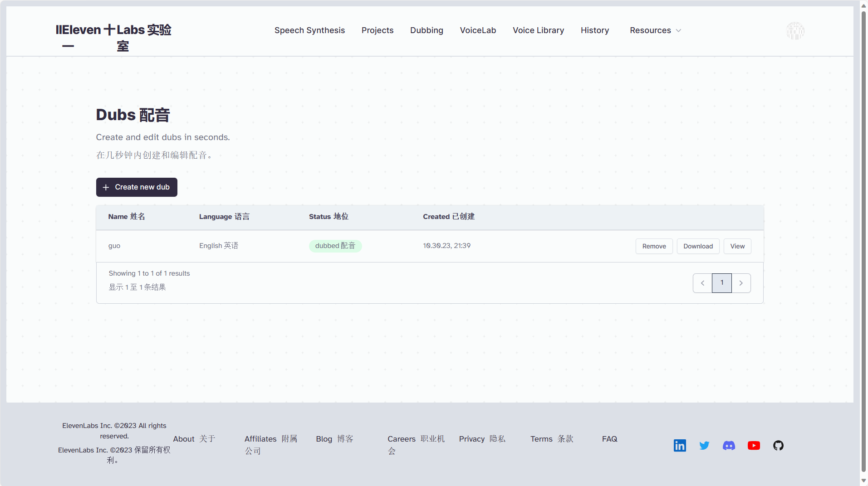Click 'Showing 1 to 1 of 1 results'
Image resolution: width=868 pixels, height=486 pixels.
[x=149, y=273]
